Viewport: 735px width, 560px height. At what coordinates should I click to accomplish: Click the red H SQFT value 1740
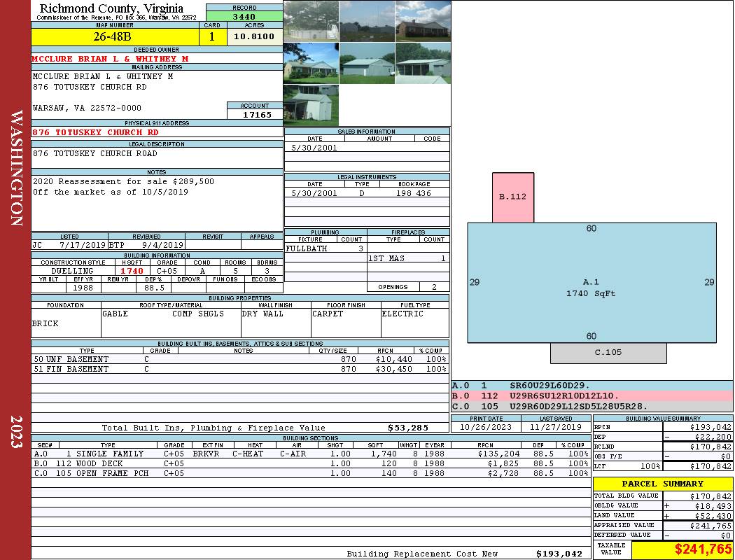[132, 271]
